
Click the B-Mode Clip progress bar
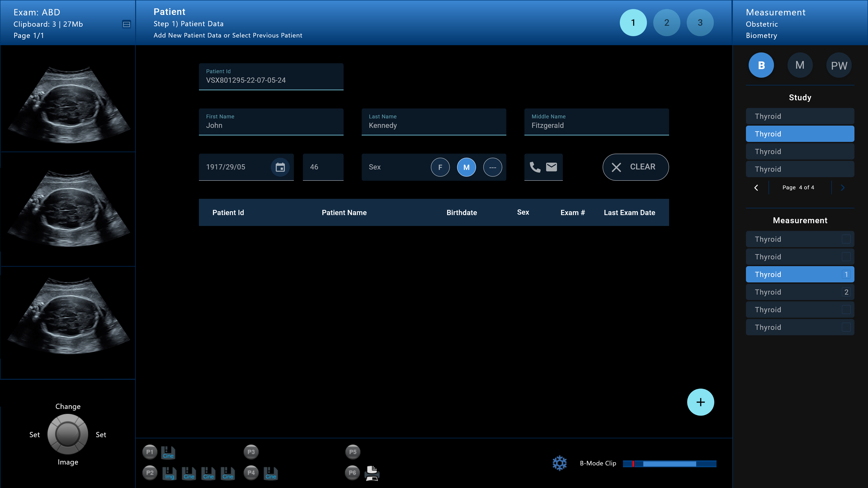[670, 464]
